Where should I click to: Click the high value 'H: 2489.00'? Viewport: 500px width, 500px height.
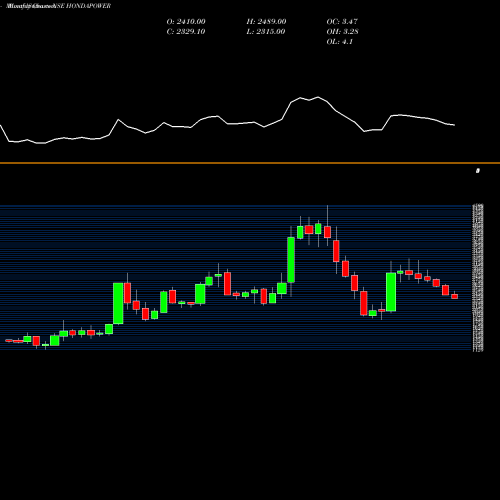(266, 22)
